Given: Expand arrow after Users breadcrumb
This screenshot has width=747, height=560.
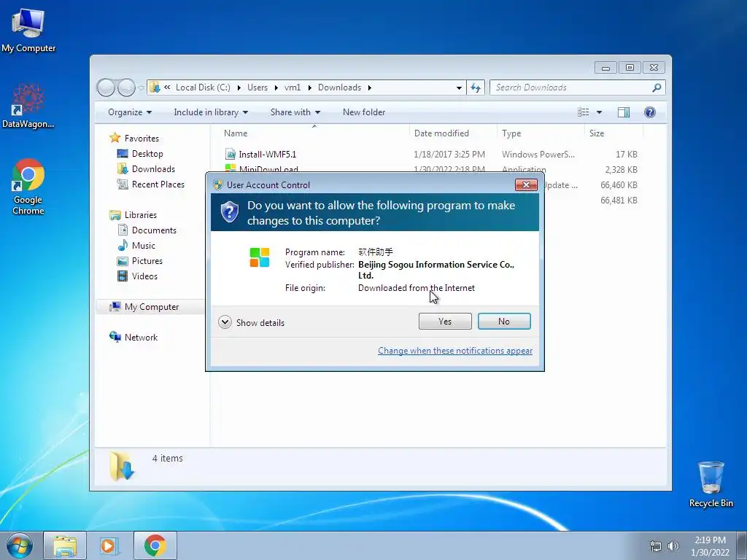Looking at the screenshot, I should pos(276,87).
